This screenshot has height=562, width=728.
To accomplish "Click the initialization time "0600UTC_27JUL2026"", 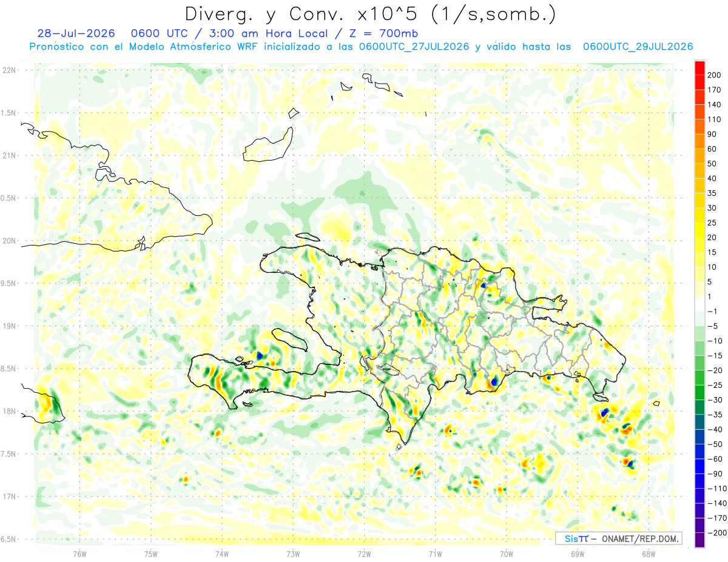I will pos(414,47).
